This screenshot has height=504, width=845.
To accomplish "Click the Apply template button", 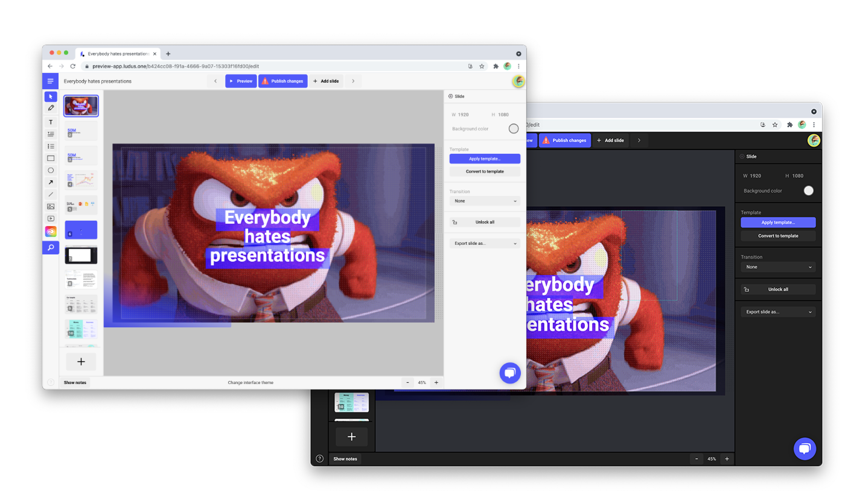I will pyautogui.click(x=485, y=159).
